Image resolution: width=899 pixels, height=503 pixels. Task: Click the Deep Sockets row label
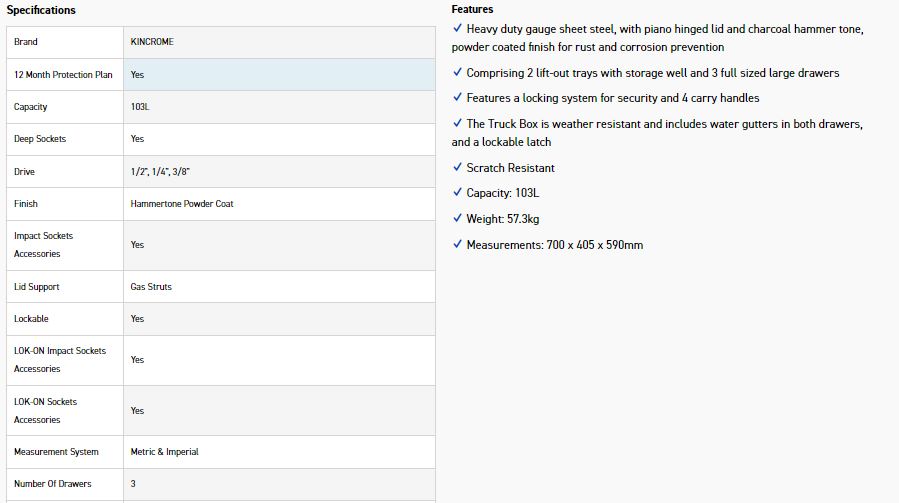(x=40, y=139)
